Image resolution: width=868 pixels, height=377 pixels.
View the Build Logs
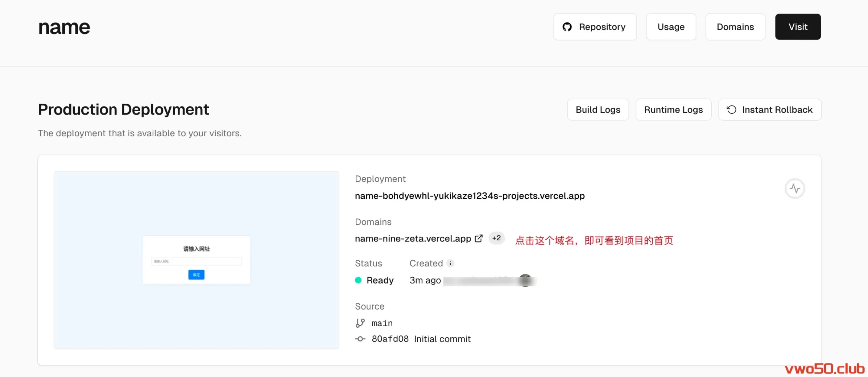click(598, 109)
